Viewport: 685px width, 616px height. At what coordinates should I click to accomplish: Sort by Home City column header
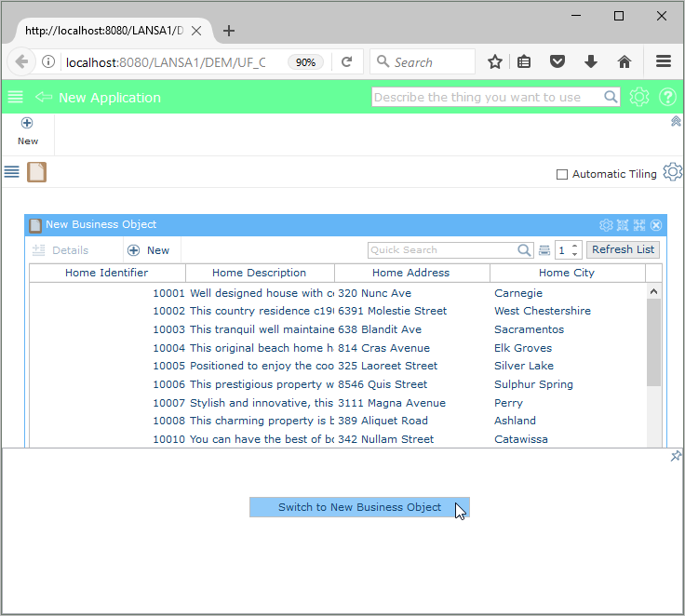(567, 273)
